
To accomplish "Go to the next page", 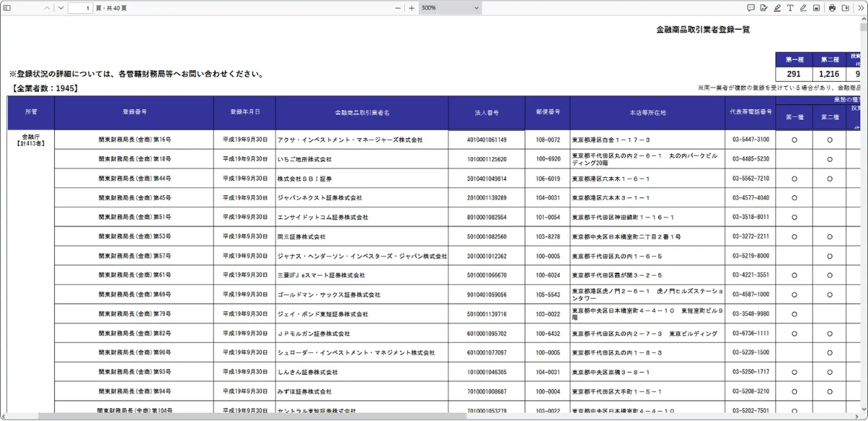I will (61, 8).
